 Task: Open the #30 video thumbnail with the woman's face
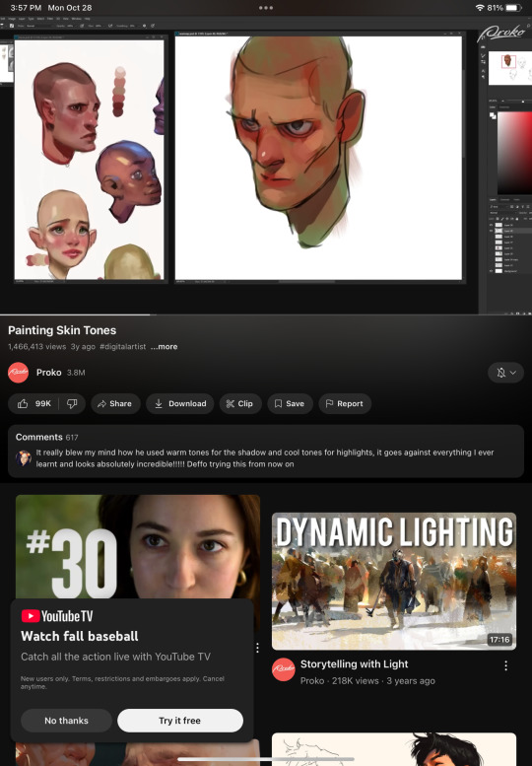tap(138, 546)
